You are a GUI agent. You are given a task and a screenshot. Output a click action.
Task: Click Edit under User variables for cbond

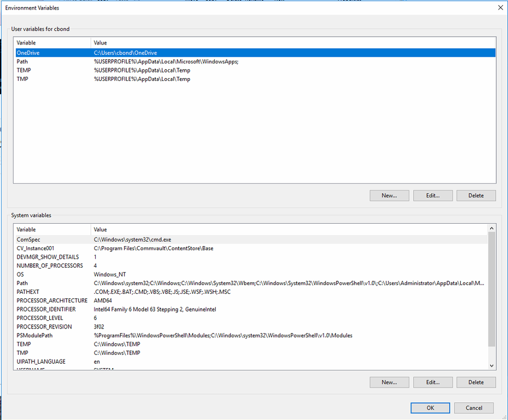[x=433, y=195]
